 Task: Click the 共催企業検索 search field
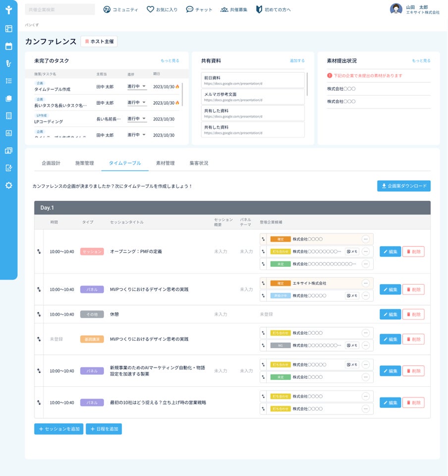pyautogui.click(x=60, y=9)
